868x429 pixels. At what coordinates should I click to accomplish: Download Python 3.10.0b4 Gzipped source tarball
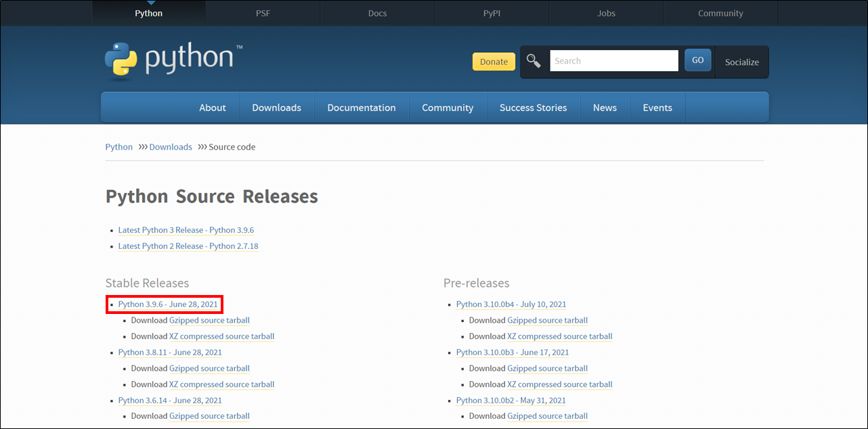[547, 321]
